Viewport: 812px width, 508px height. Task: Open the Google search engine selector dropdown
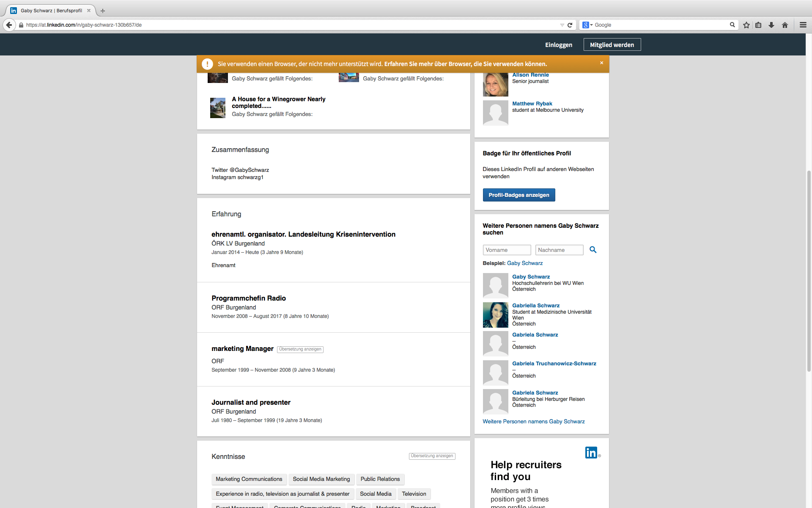(x=587, y=25)
